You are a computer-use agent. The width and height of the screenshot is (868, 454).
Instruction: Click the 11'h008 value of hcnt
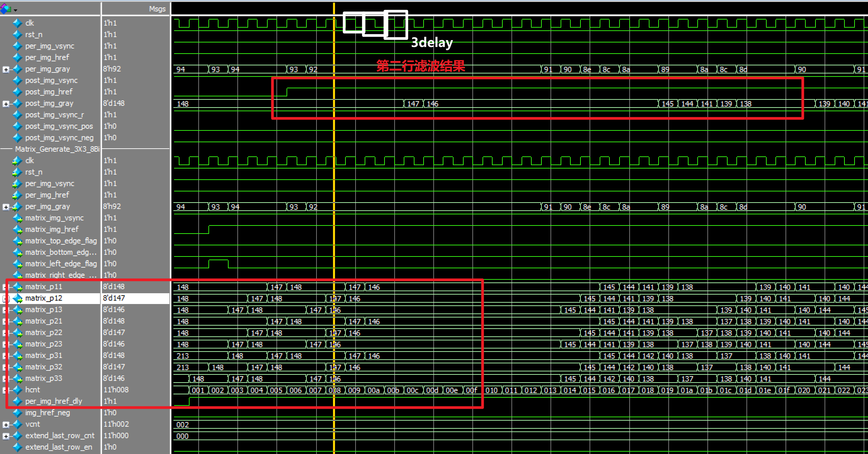pyautogui.click(x=116, y=390)
